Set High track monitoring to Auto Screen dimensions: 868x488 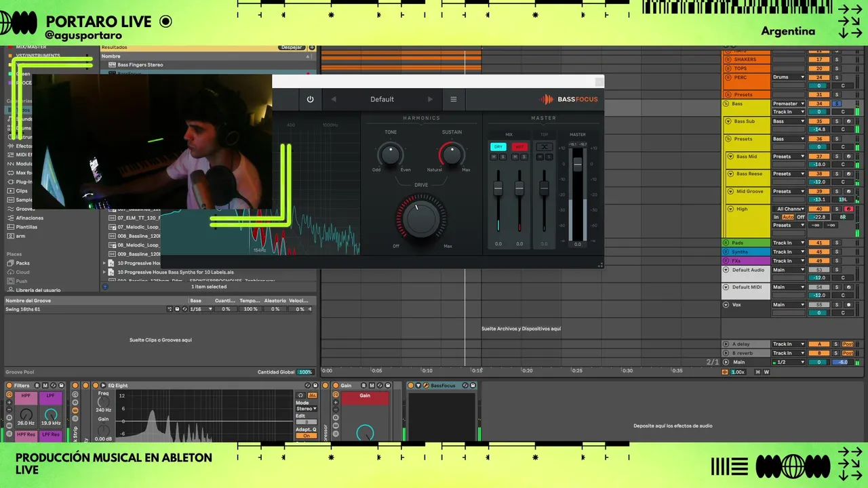pos(788,217)
